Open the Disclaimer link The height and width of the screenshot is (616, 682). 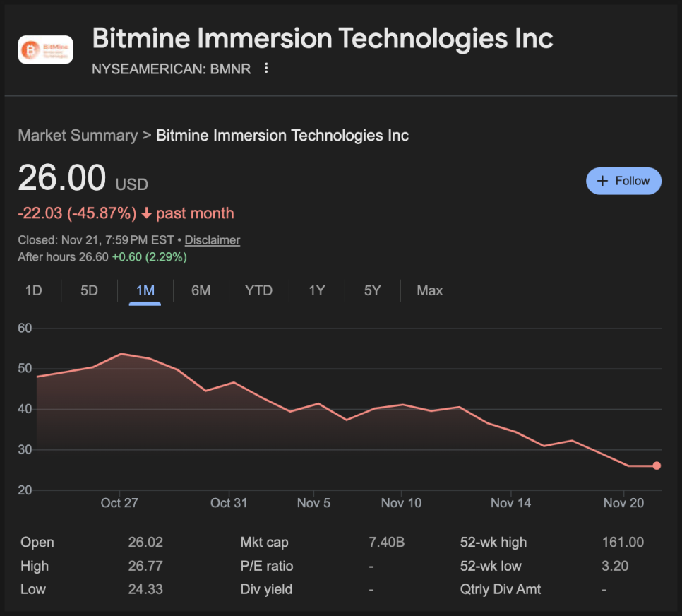pos(212,240)
